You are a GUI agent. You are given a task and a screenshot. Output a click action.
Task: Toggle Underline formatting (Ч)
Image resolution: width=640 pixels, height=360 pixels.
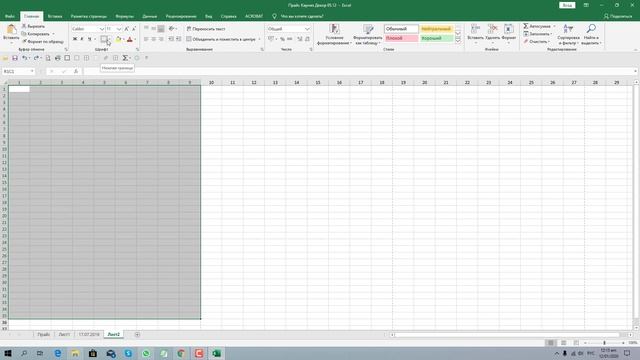(x=89, y=39)
